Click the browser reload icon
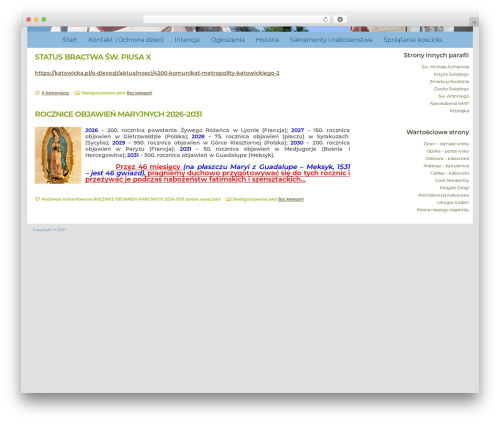 tap(325, 19)
